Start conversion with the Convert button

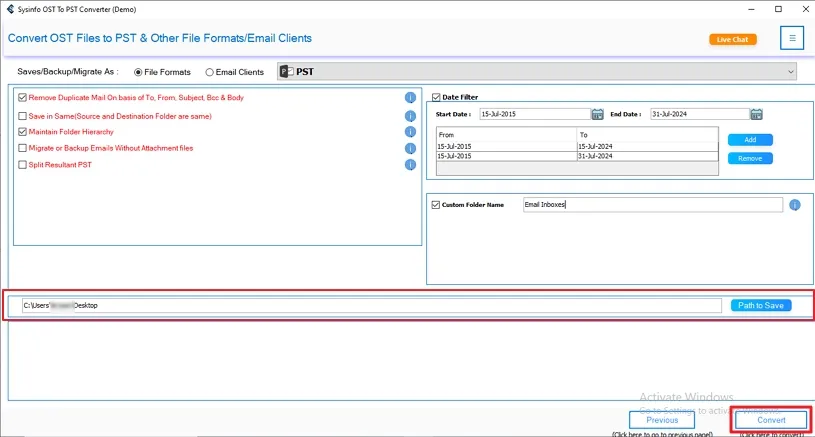[x=771, y=420]
